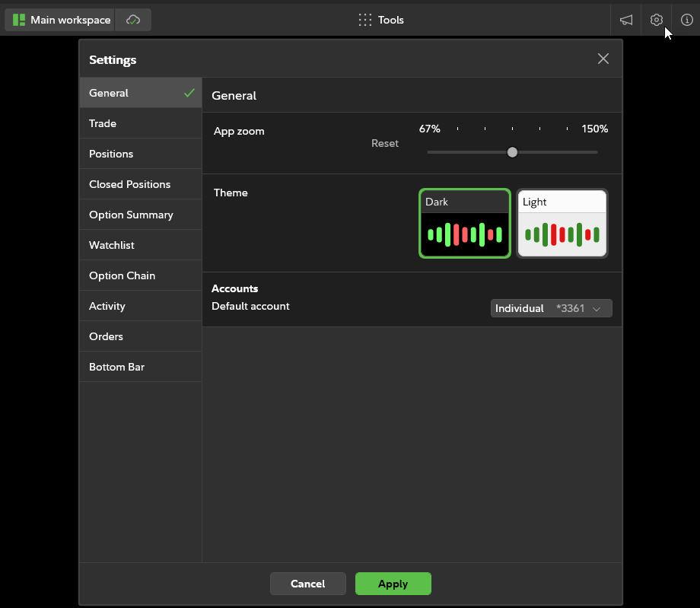The image size is (700, 608).
Task: Click the megaphone announcements icon
Action: (x=626, y=20)
